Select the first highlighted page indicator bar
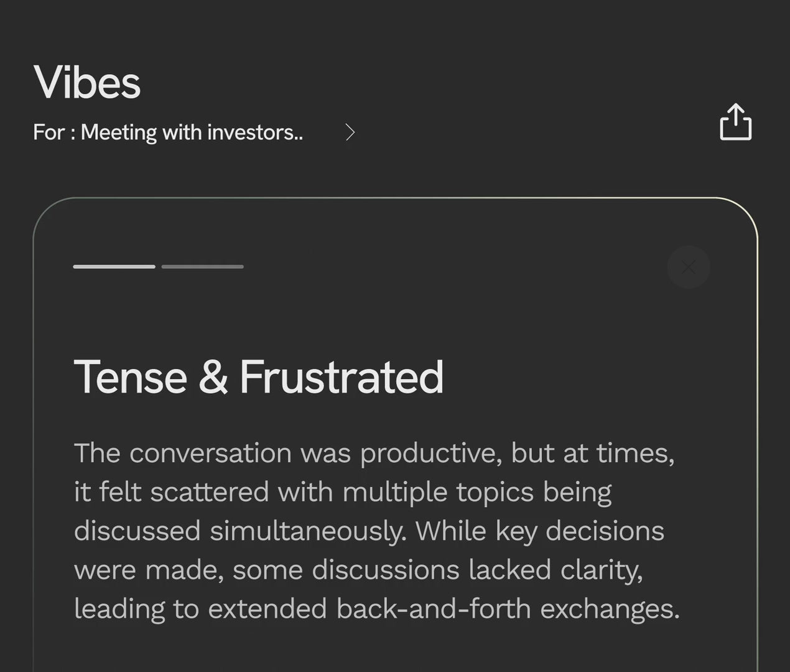The image size is (790, 672). 114,266
